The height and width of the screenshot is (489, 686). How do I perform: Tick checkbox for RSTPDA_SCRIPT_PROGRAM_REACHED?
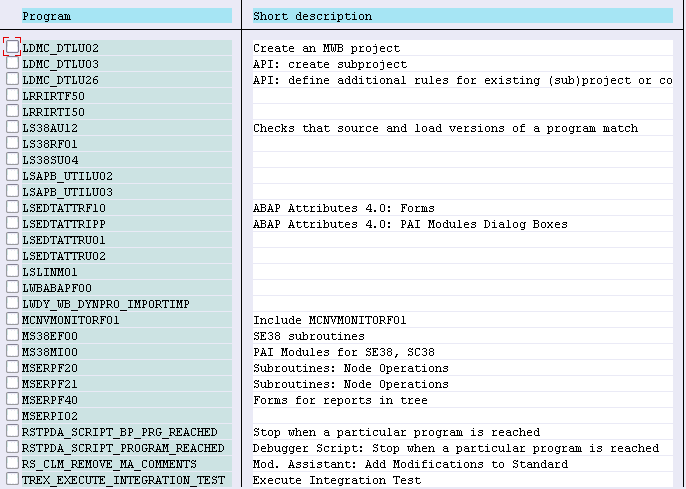tap(12, 447)
